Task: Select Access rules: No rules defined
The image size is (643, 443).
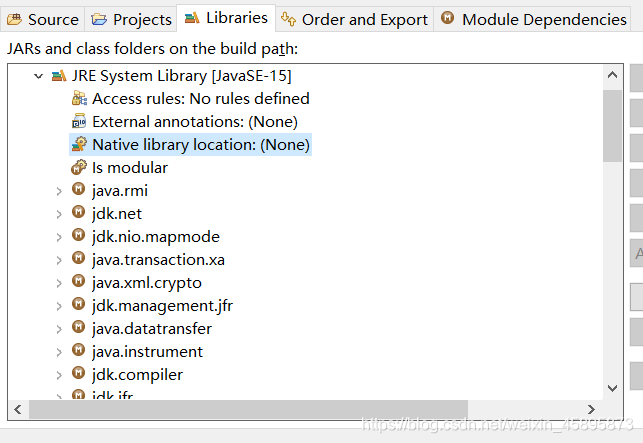Action: (201, 99)
